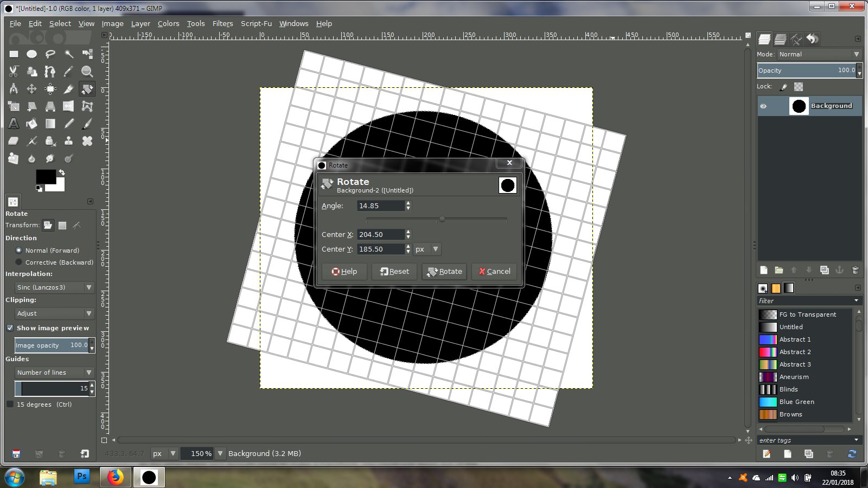Click the foreground black color swatch

click(46, 176)
